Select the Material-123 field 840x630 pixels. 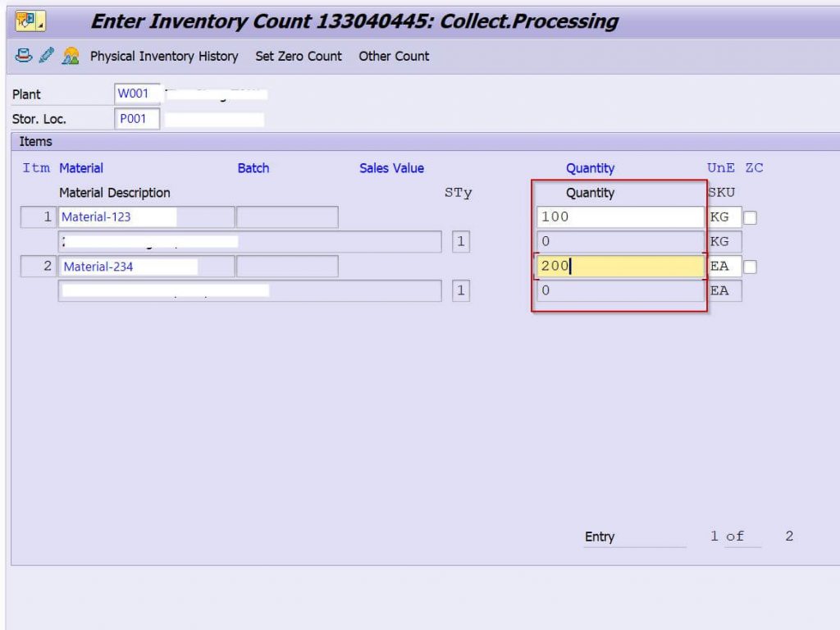[x=146, y=217]
